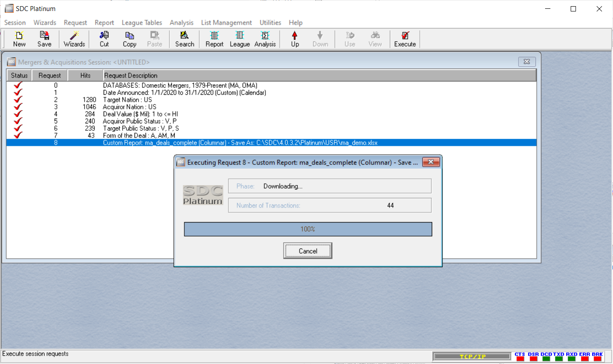Click the View binoculars toolbar icon
This screenshot has height=364, width=613.
pyautogui.click(x=375, y=39)
